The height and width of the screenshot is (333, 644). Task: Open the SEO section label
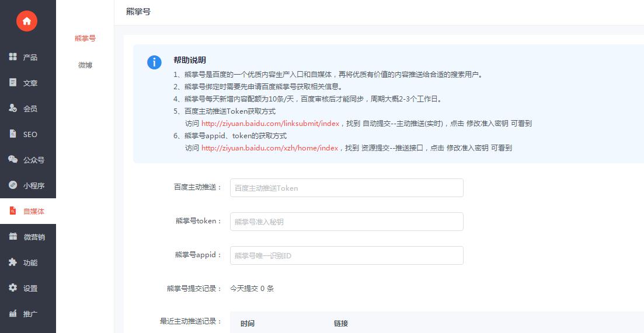click(x=30, y=135)
